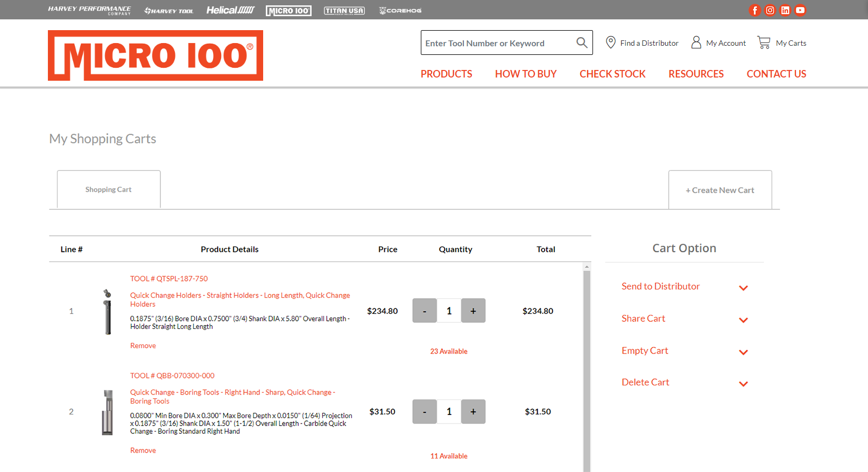The width and height of the screenshot is (868, 472).
Task: Click quantity field for QBB-070300-000
Action: point(449,412)
